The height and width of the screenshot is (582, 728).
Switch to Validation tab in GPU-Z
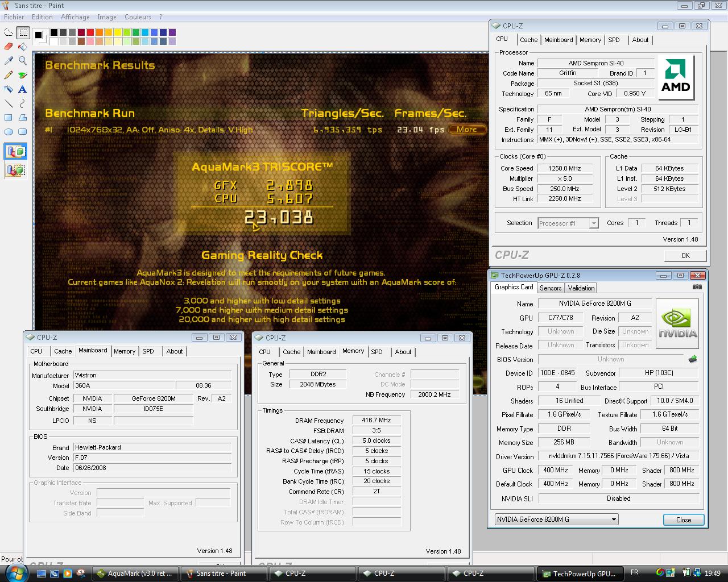(x=581, y=288)
